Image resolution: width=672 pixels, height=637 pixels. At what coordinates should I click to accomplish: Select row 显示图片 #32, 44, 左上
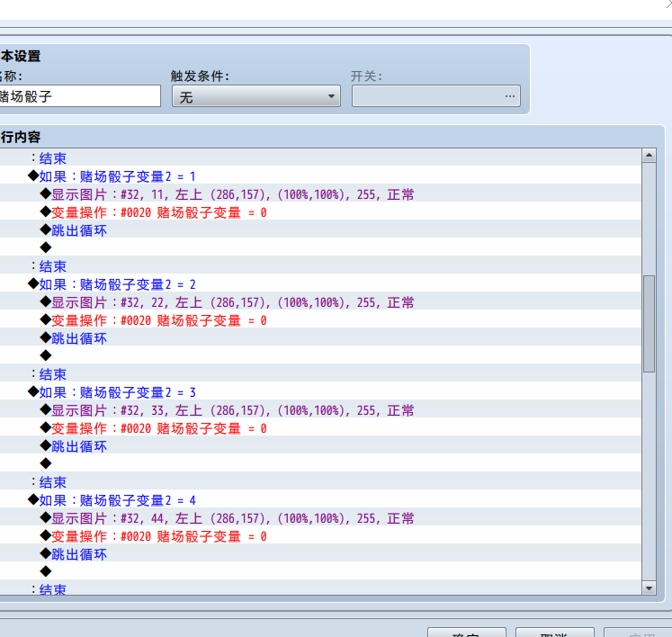(320, 519)
